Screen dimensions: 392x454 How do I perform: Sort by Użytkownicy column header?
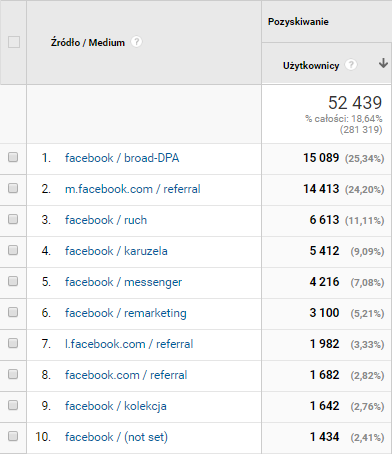[311, 66]
